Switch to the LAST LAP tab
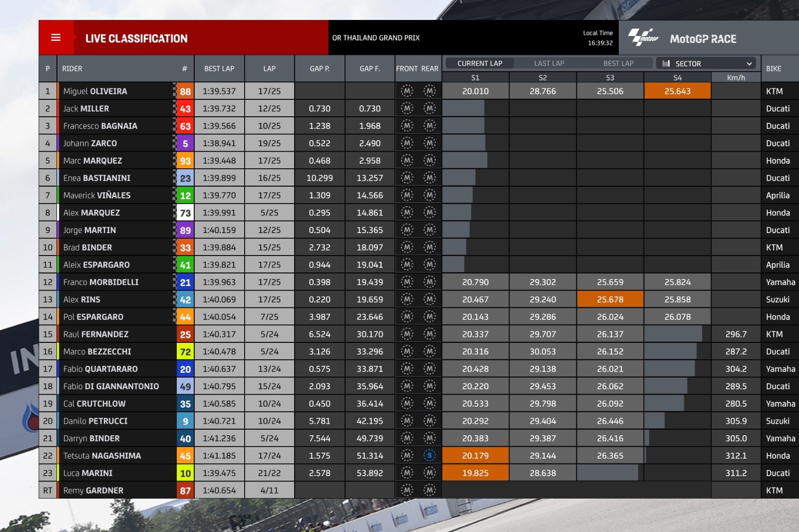 tap(549, 63)
